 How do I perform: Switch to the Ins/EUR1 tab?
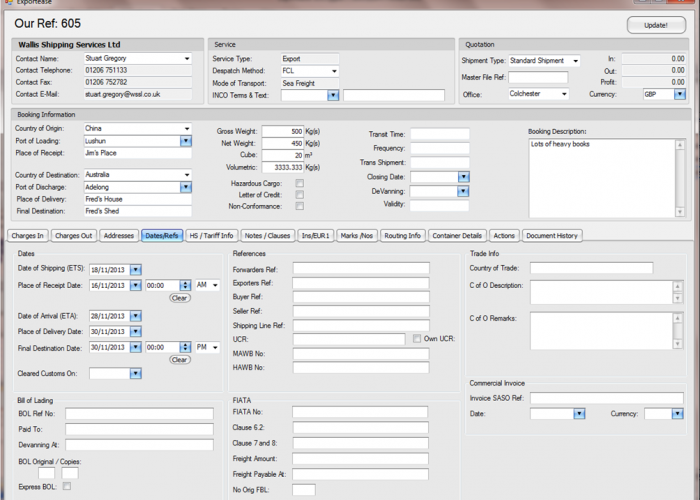click(x=315, y=236)
